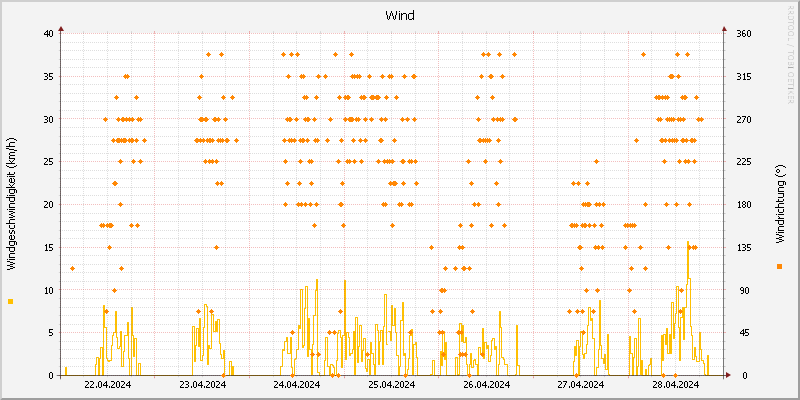
Task: Click the left axis value 35
Action: point(48,77)
